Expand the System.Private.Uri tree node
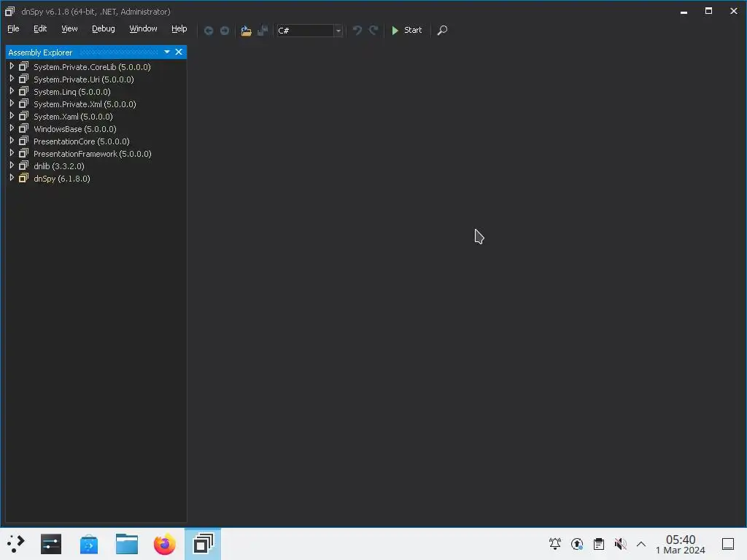Image resolution: width=747 pixels, height=560 pixels. point(12,79)
